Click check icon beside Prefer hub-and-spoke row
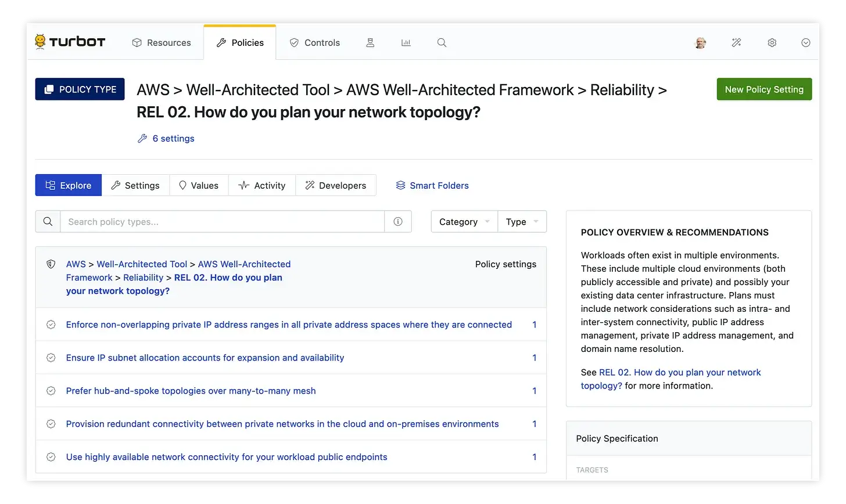Viewport: 846px width, 504px height. click(51, 391)
